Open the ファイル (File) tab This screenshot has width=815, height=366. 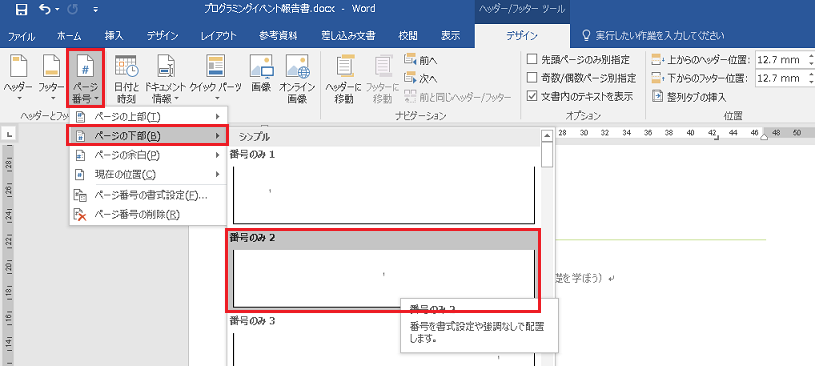click(x=21, y=36)
